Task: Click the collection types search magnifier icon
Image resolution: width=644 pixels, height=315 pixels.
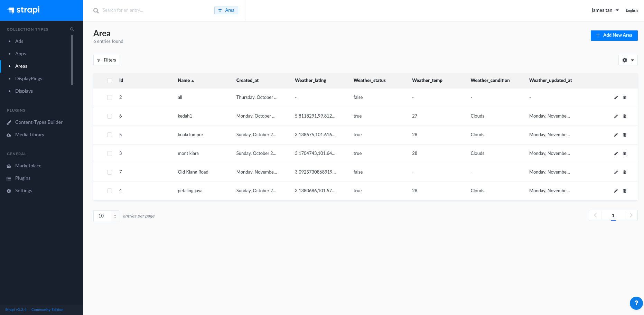Action: coord(72,29)
